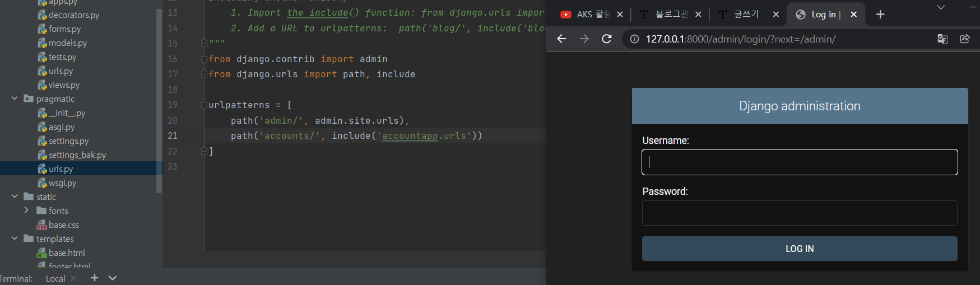Reload the admin login page
The height and width of the screenshot is (285, 980).
tap(606, 39)
